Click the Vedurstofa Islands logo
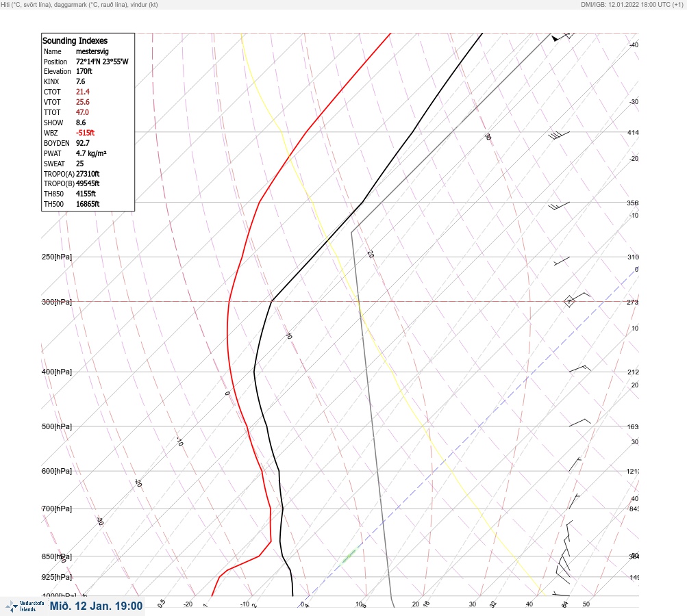 pos(25,606)
